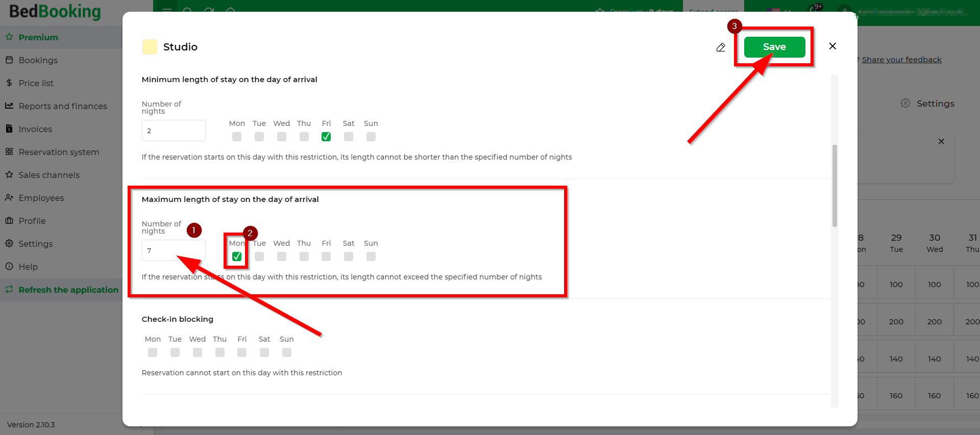Tick Thu under Maximum length of stay
This screenshot has width=980, height=435.
coord(304,257)
